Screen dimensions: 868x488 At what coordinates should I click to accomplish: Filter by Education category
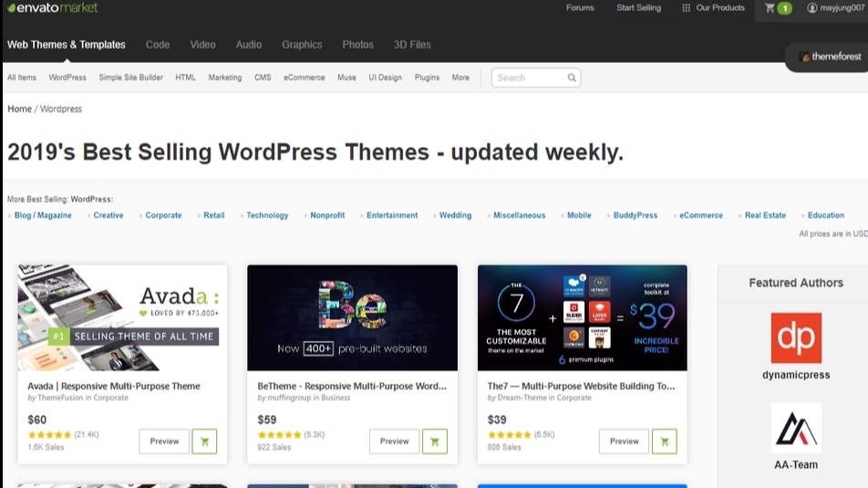(x=826, y=215)
